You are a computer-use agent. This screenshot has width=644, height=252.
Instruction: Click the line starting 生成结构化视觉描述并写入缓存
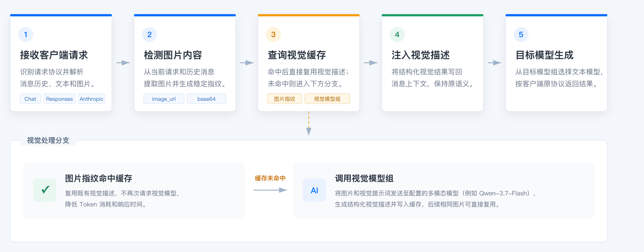point(417,204)
